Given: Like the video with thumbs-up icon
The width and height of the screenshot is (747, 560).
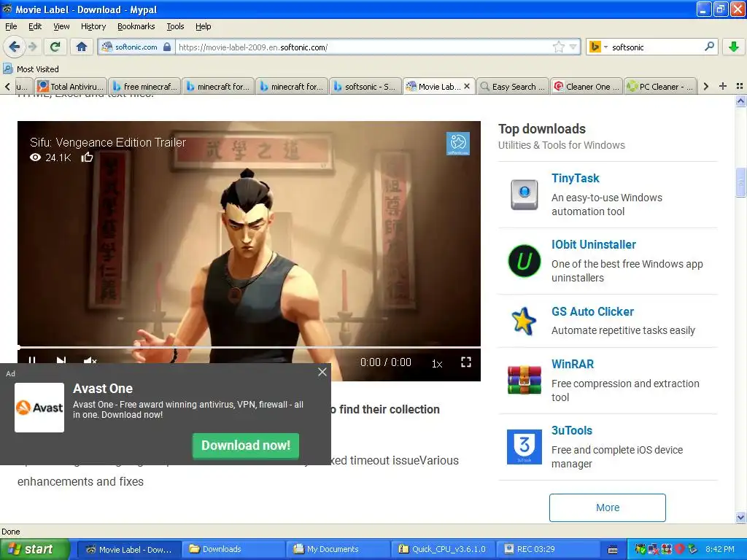Looking at the screenshot, I should (87, 157).
